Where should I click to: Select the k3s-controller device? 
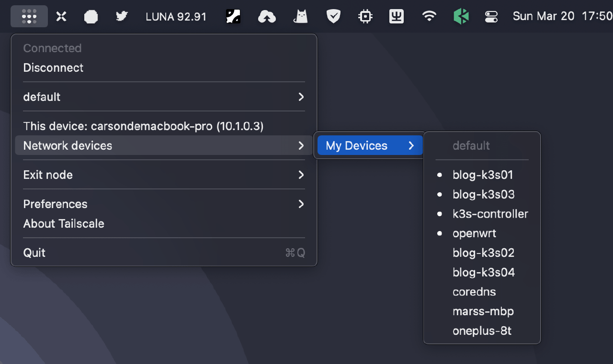[490, 214]
